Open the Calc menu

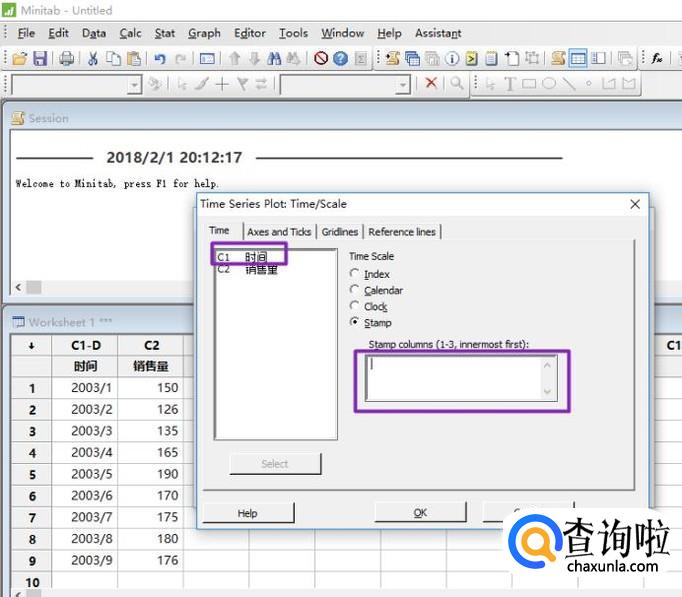(x=130, y=33)
